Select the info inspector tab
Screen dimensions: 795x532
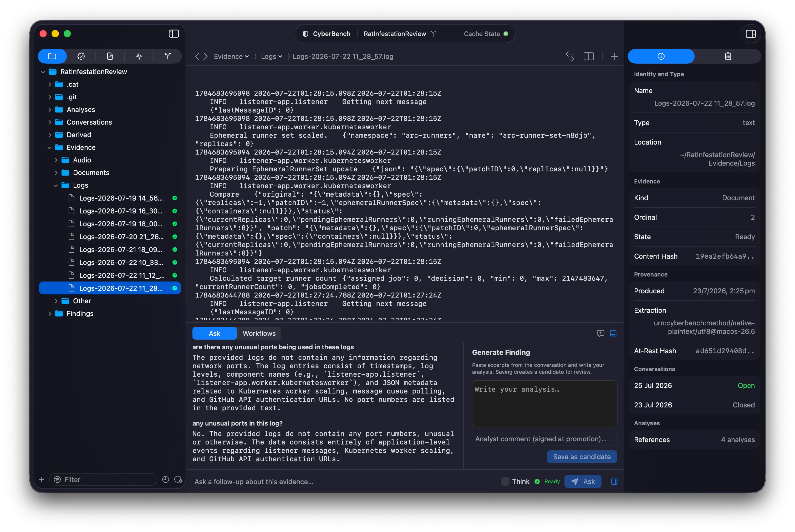tap(661, 56)
